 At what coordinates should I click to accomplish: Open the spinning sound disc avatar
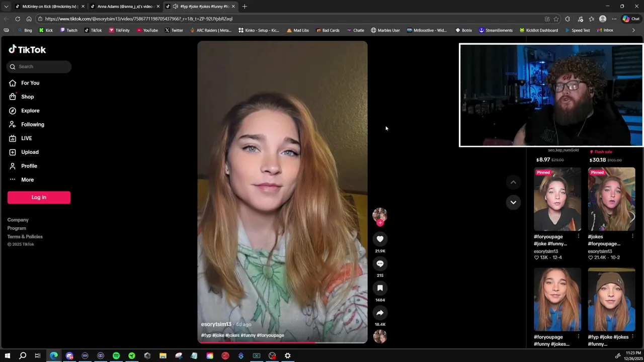tap(380, 336)
